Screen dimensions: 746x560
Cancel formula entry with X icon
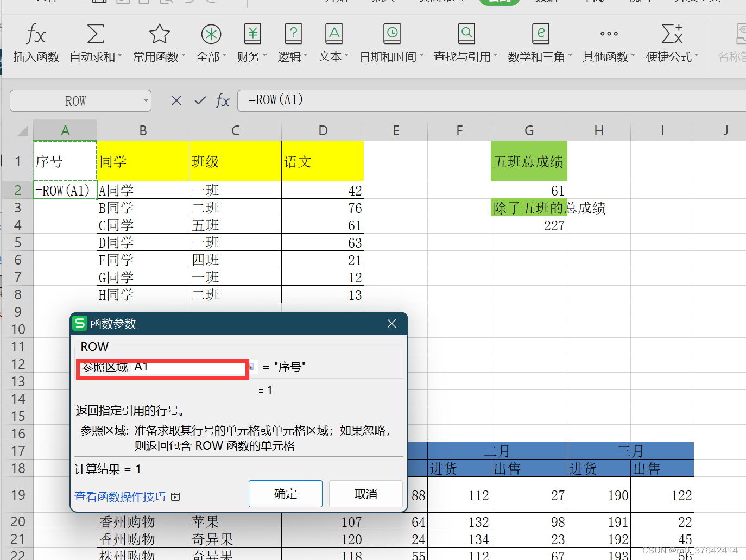point(176,100)
